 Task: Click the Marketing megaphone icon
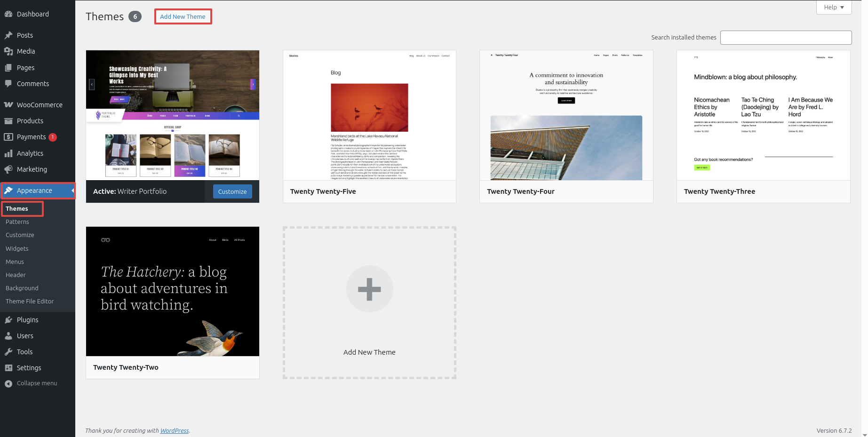[8, 169]
